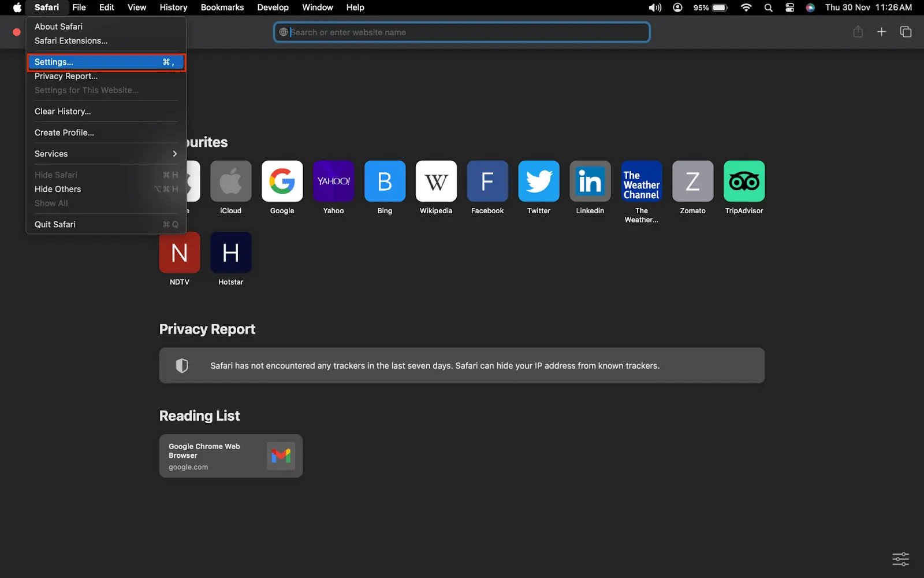Screen dimensions: 924x578
Task: Open a new tab with the plus icon
Action: pos(881,32)
